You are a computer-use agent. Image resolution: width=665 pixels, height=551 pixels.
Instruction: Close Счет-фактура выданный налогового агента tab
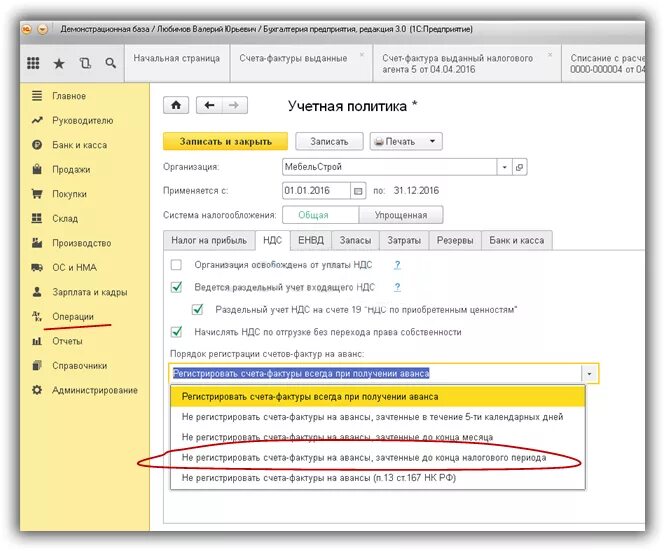550,55
